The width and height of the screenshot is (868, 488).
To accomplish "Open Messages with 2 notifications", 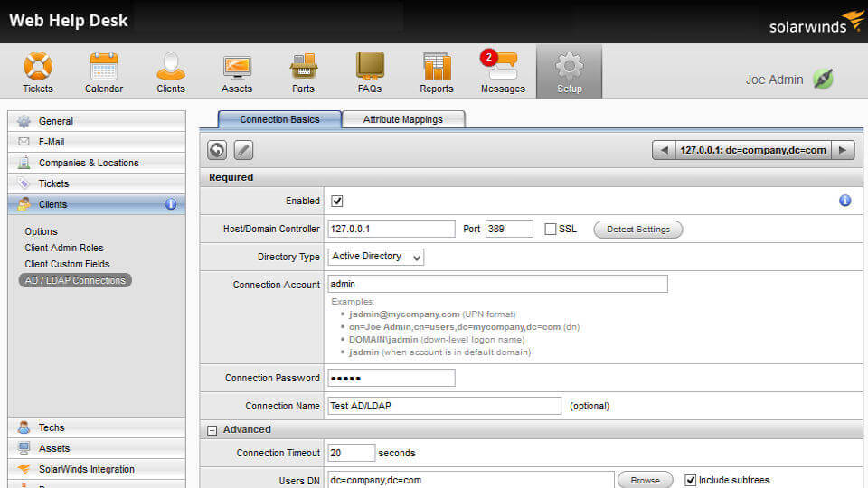I will click(503, 72).
